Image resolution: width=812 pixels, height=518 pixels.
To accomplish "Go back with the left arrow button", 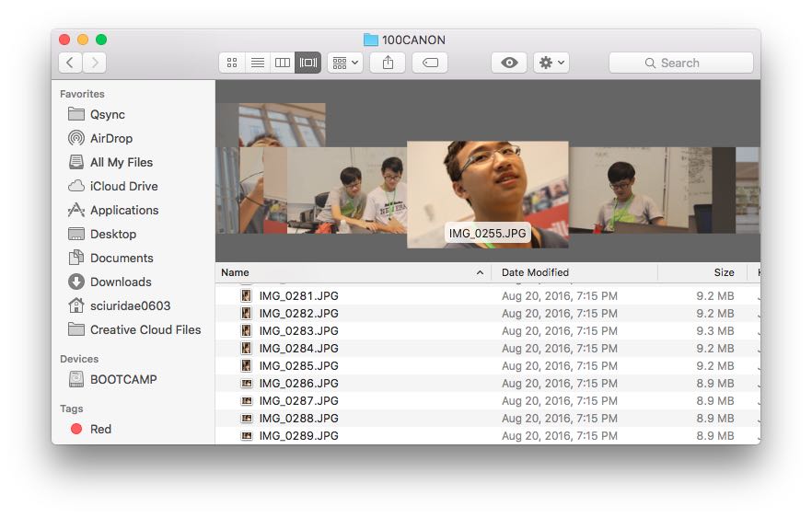I will [x=71, y=63].
